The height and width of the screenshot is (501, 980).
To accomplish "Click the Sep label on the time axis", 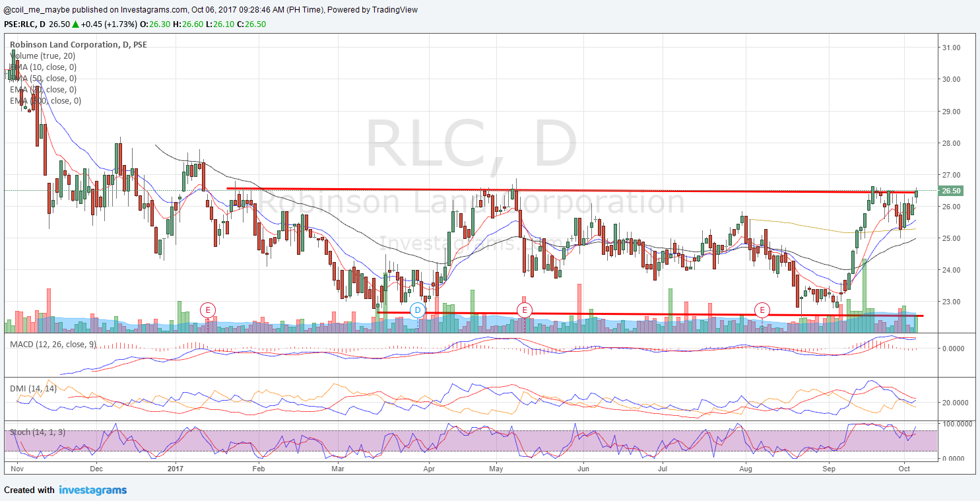I will tap(830, 469).
